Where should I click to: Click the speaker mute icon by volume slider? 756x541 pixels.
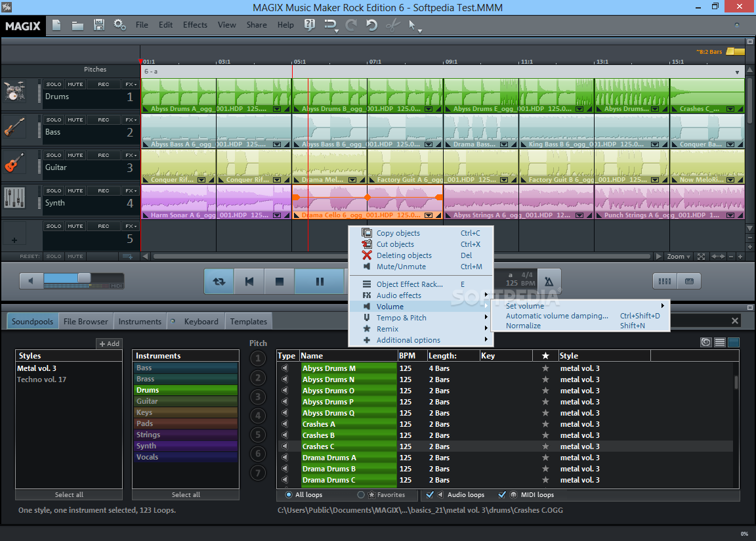pyautogui.click(x=31, y=281)
